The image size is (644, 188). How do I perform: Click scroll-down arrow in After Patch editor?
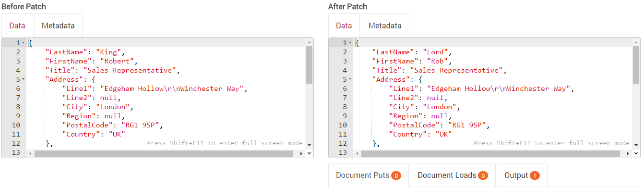(x=636, y=145)
